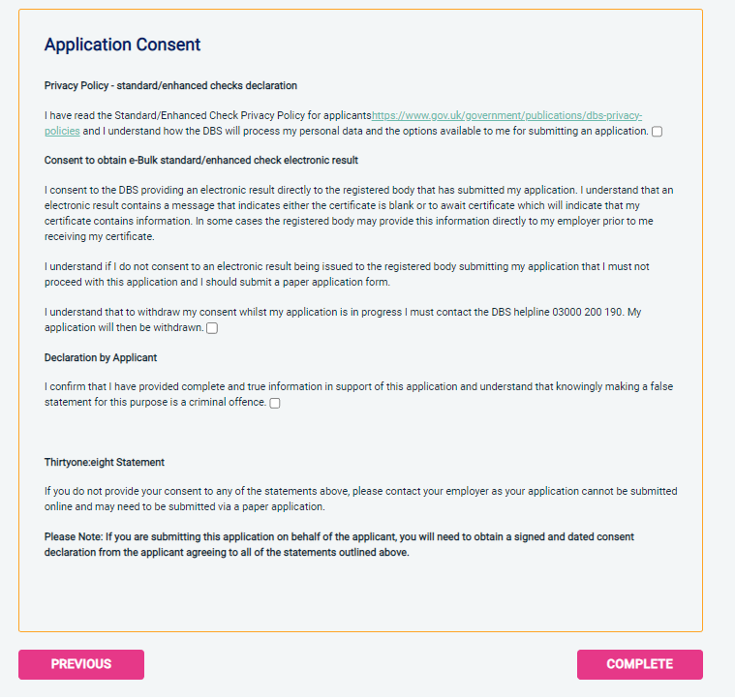735x700 pixels.
Task: Submit with the COMPLETE button
Action: pyautogui.click(x=639, y=664)
